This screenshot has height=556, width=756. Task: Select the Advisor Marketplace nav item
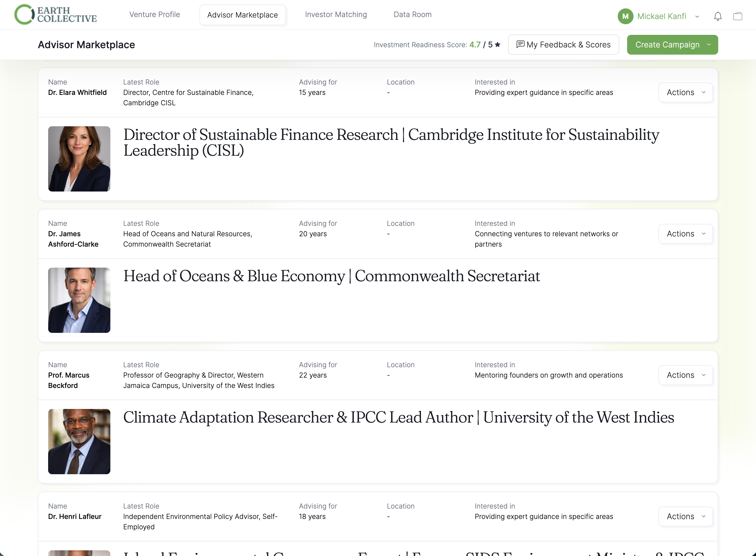point(242,15)
